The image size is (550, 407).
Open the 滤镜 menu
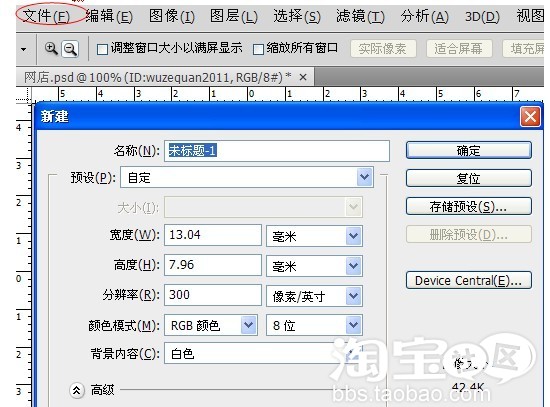click(x=360, y=16)
